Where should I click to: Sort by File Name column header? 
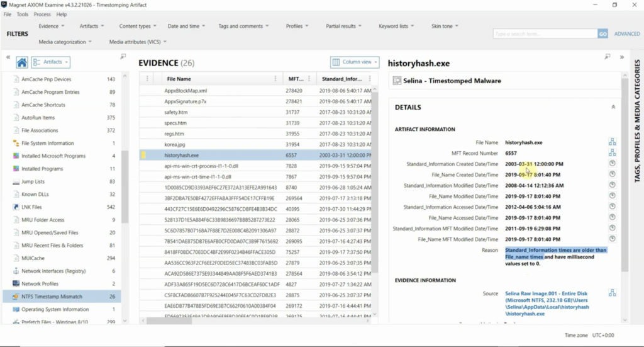[179, 79]
